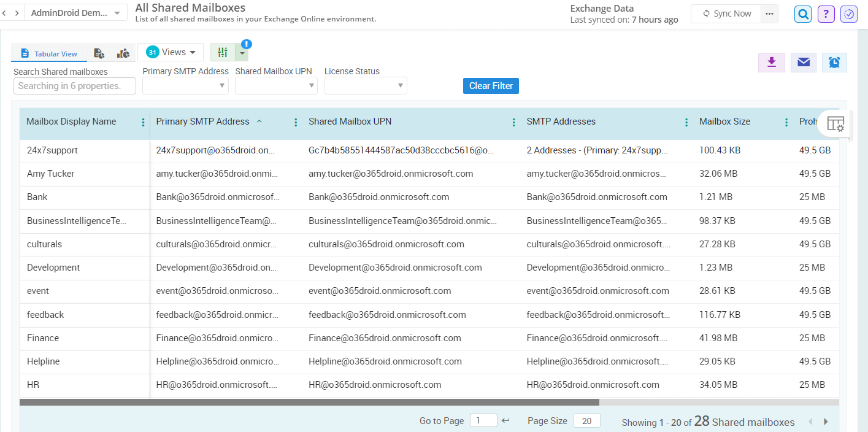Go back with the left navigation arrow
Screen dimensions: 868x432
click(x=5, y=13)
